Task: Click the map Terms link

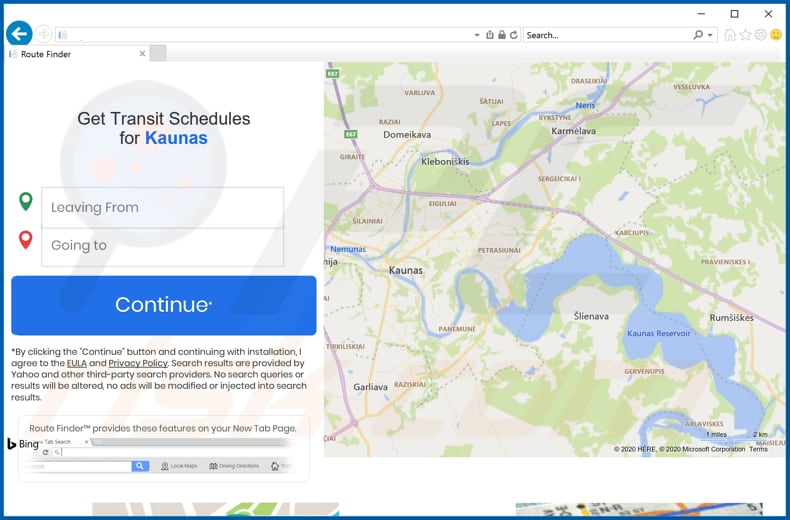Action: pos(758,449)
